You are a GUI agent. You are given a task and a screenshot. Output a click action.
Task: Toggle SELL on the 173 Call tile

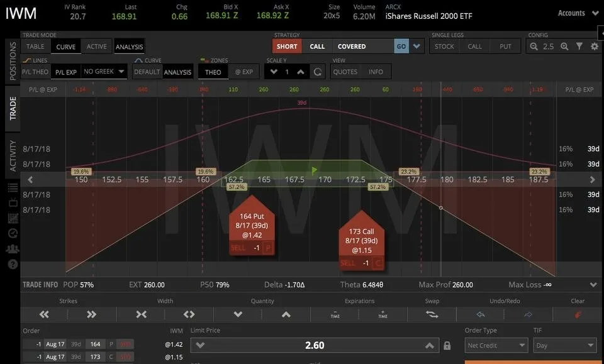point(348,263)
